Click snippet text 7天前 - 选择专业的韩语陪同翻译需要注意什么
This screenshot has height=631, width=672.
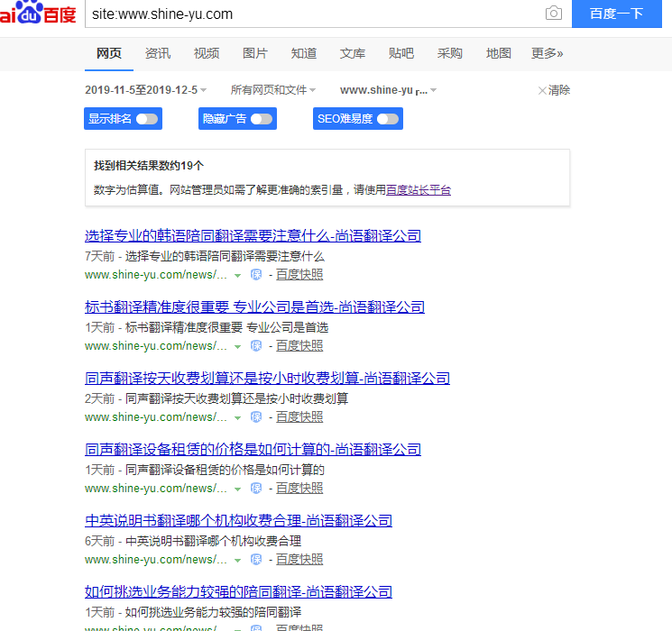(205, 256)
